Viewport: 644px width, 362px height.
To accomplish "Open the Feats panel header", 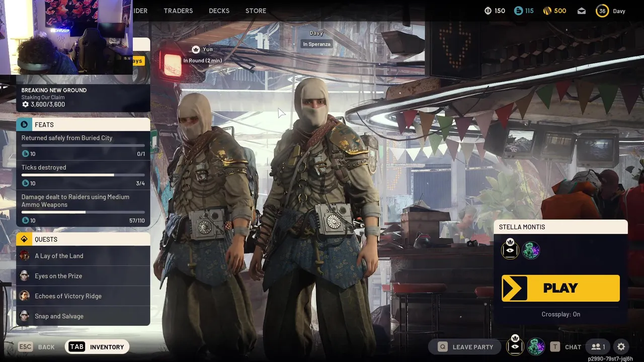I will click(x=83, y=125).
